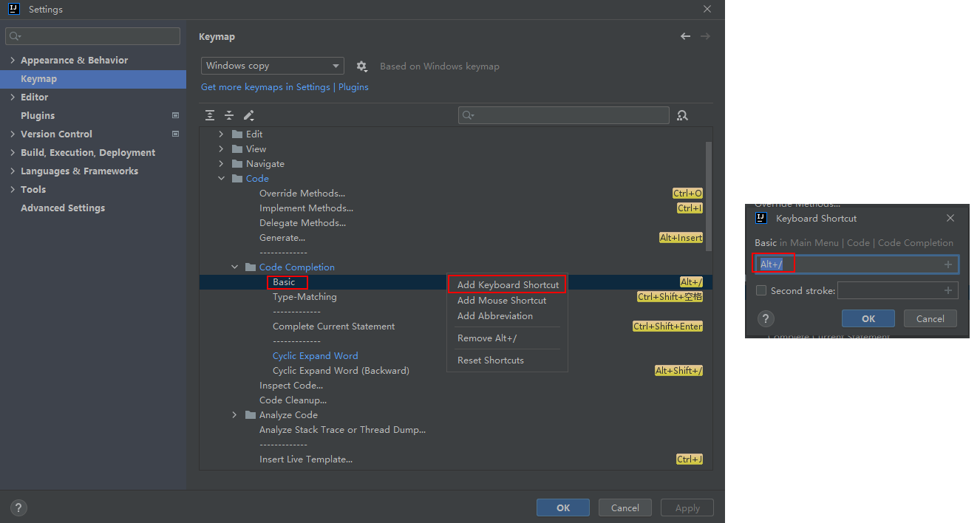Click the Plugins sidebar marker icon
980x523 pixels.
[x=175, y=115]
